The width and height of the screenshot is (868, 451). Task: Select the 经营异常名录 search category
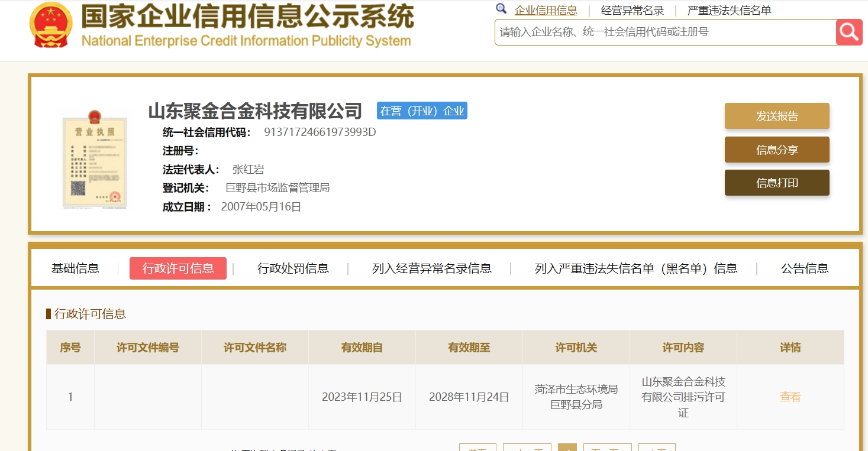click(633, 10)
